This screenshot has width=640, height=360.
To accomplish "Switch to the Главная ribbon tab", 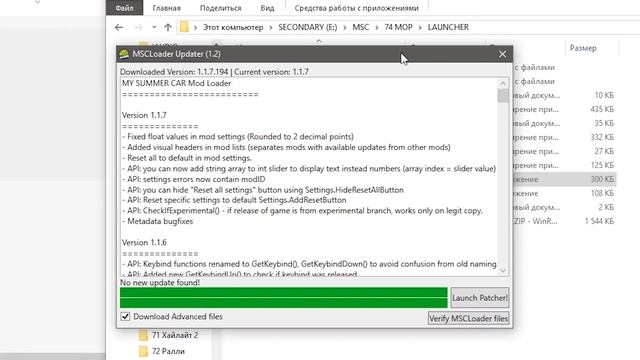I will (x=167, y=8).
